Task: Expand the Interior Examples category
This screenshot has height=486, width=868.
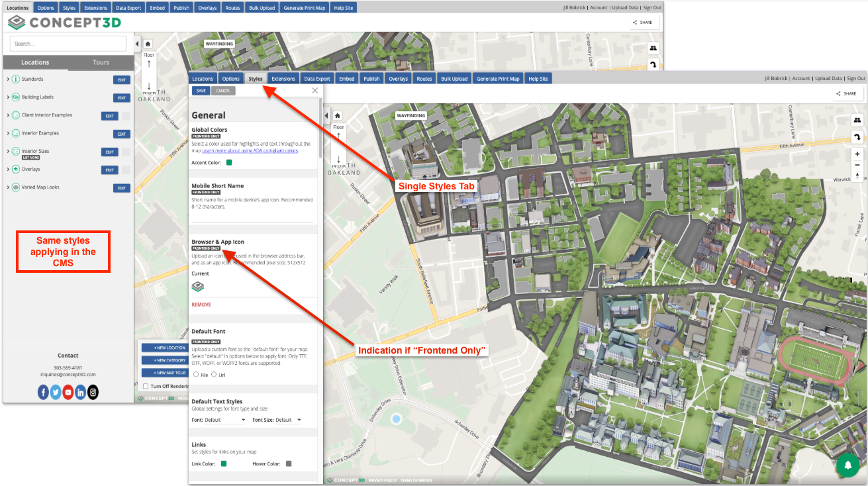Action: coord(7,133)
